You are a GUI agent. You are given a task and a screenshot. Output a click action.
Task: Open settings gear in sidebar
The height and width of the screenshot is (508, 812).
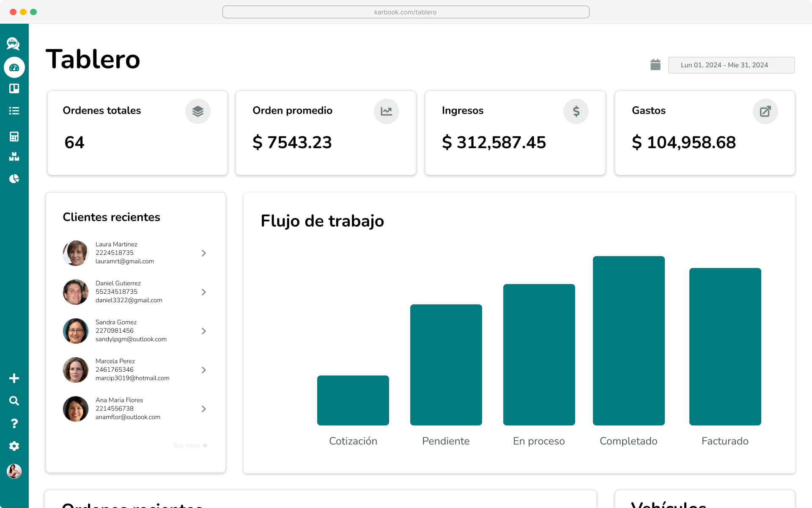click(14, 446)
